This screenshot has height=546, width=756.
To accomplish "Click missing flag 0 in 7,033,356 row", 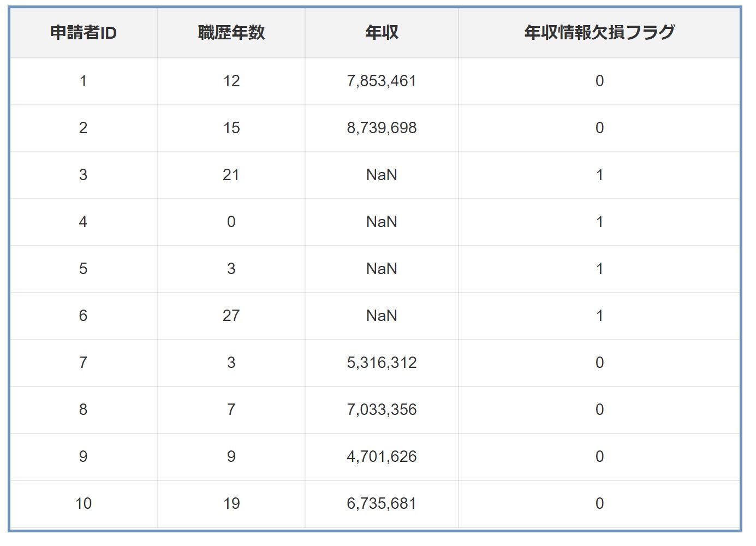I will point(599,410).
